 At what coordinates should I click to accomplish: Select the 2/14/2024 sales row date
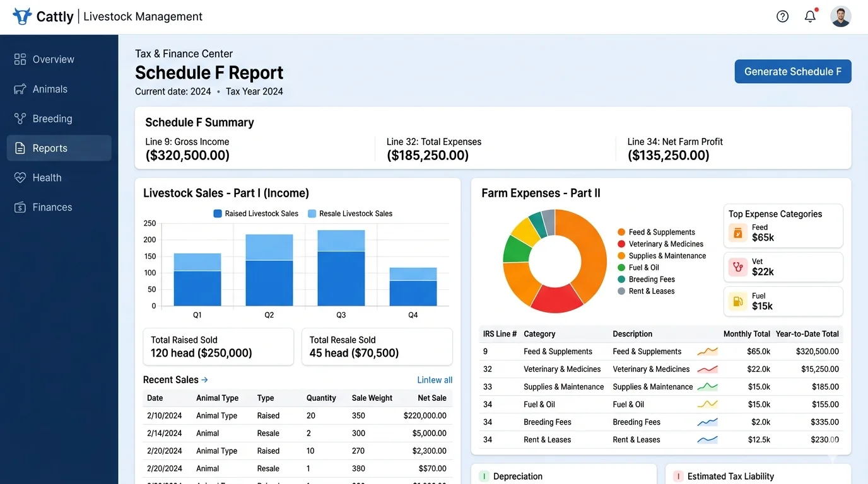pos(165,434)
